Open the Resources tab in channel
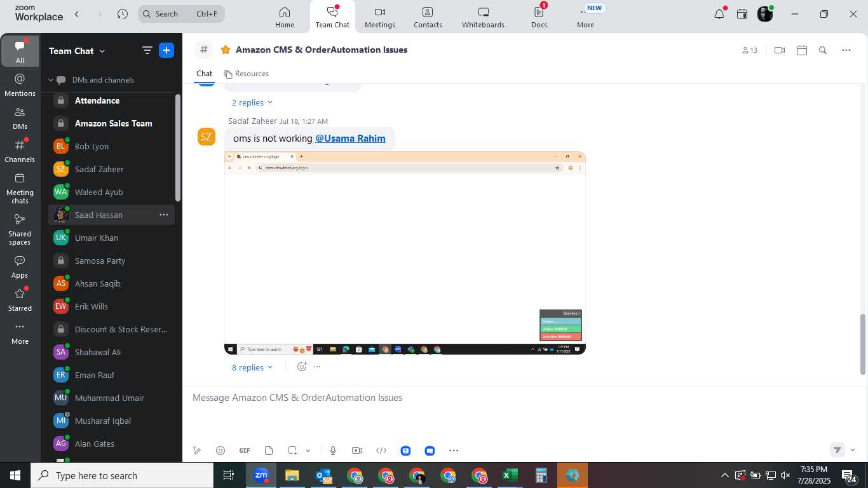 tap(246, 74)
